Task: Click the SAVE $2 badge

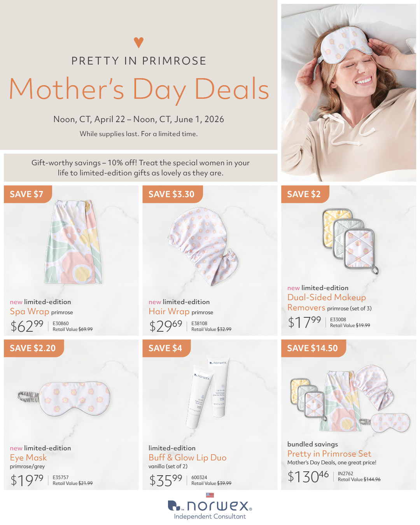Action: point(304,194)
